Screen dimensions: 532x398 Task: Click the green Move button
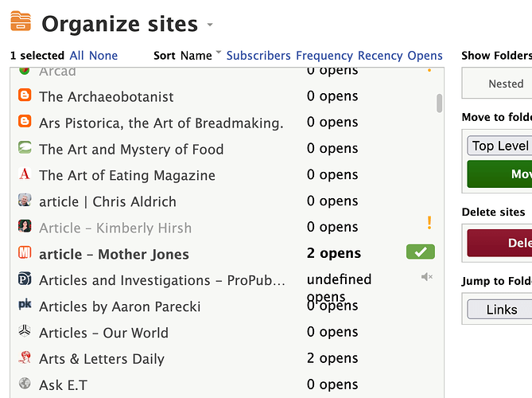pyautogui.click(x=499, y=174)
